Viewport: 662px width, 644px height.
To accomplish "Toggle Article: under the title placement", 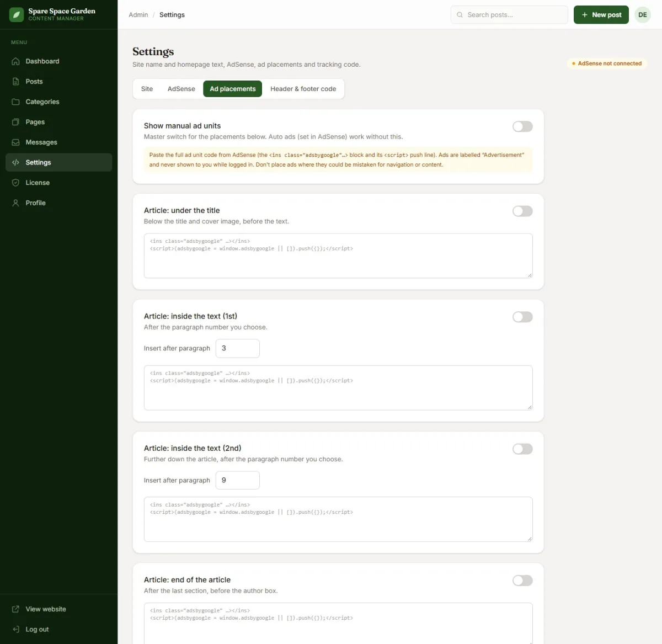I will coord(522,211).
